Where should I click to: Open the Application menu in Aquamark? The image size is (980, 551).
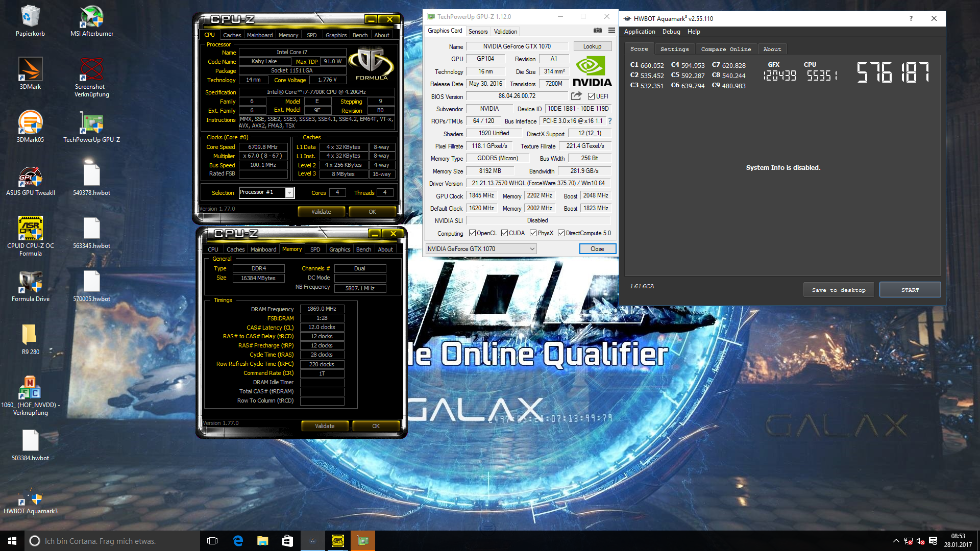640,32
